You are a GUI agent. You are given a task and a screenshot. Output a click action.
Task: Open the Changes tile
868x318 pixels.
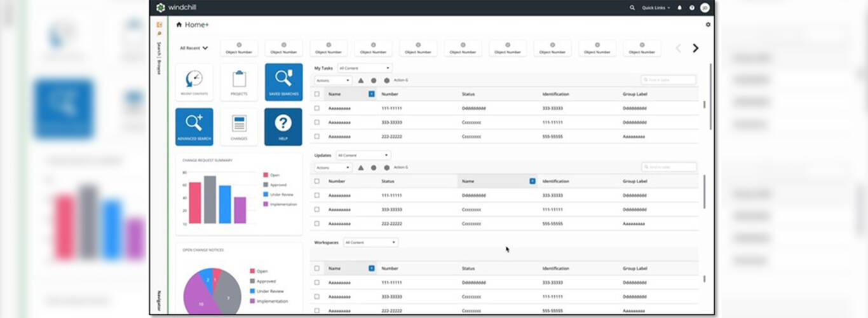coord(239,126)
